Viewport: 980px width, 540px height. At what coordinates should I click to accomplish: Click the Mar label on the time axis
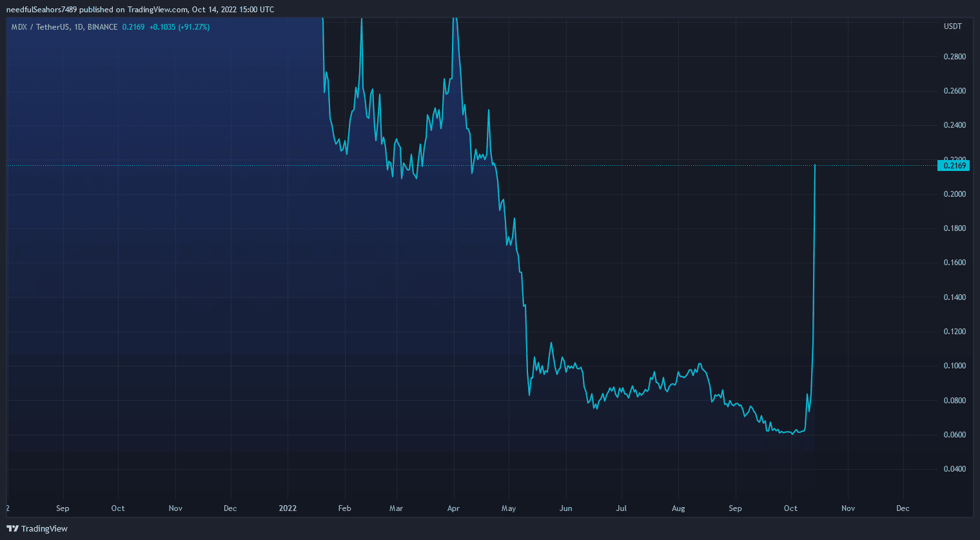click(x=396, y=508)
